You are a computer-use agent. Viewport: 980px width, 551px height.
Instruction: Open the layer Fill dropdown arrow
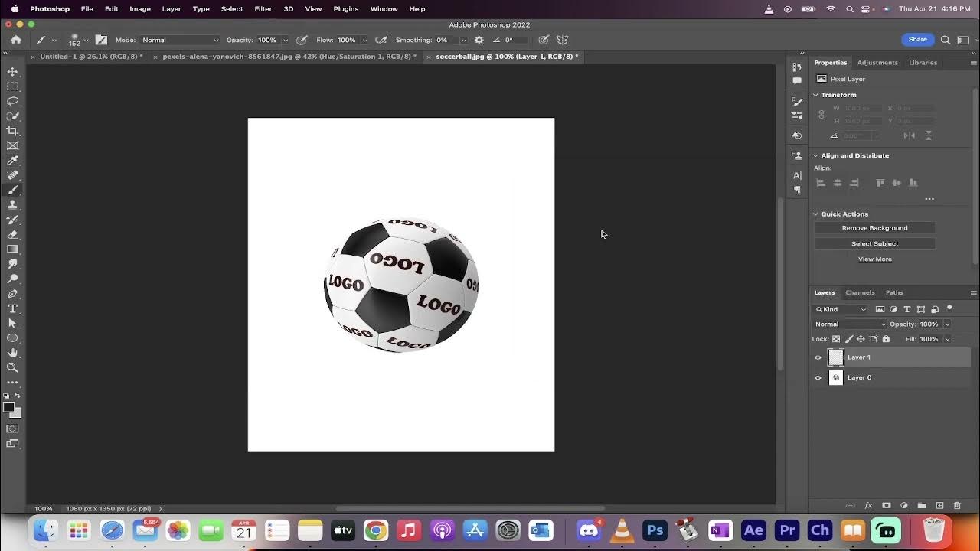(947, 339)
